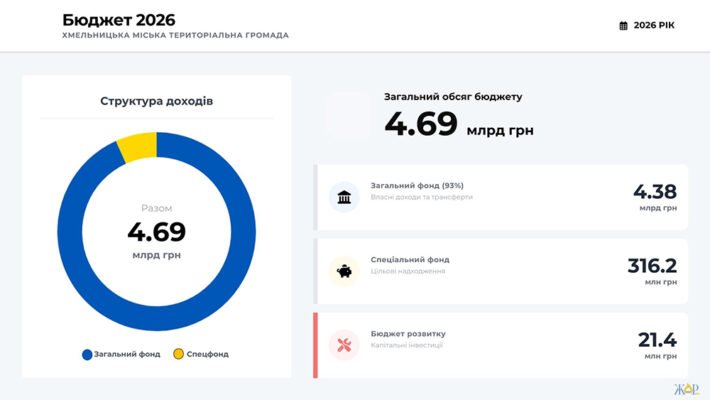
Task: Click the Структура доходів chart heading
Action: [157, 101]
